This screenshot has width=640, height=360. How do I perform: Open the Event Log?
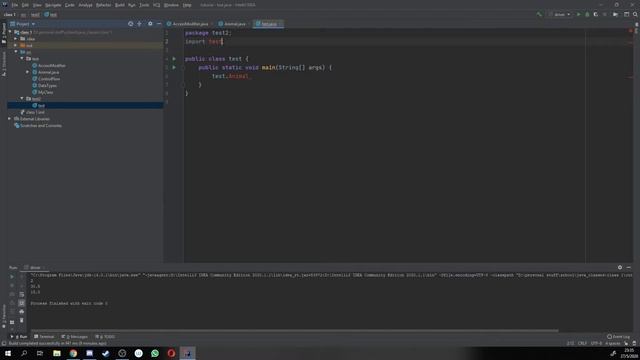pos(619,337)
